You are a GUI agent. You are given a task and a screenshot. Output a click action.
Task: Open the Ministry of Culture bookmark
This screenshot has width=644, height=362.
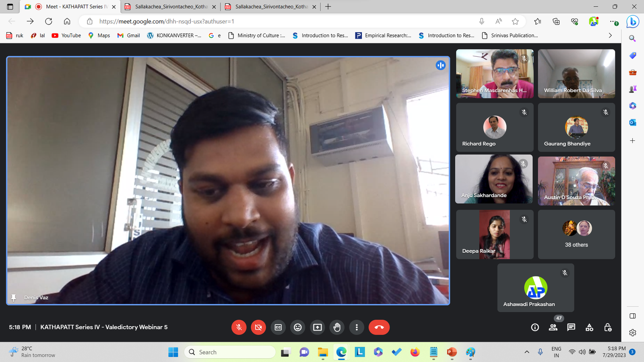tap(257, 35)
